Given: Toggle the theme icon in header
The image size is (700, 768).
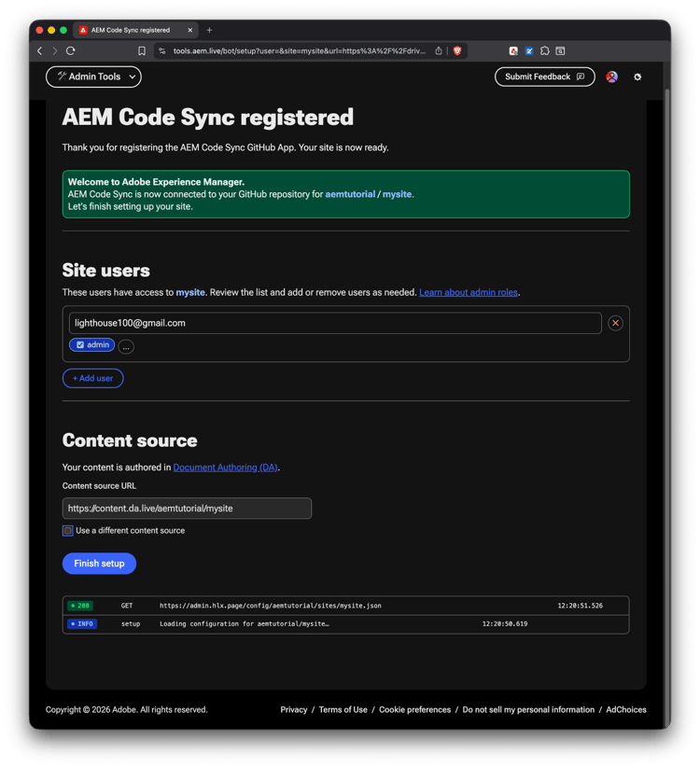Looking at the screenshot, I should click(x=637, y=77).
